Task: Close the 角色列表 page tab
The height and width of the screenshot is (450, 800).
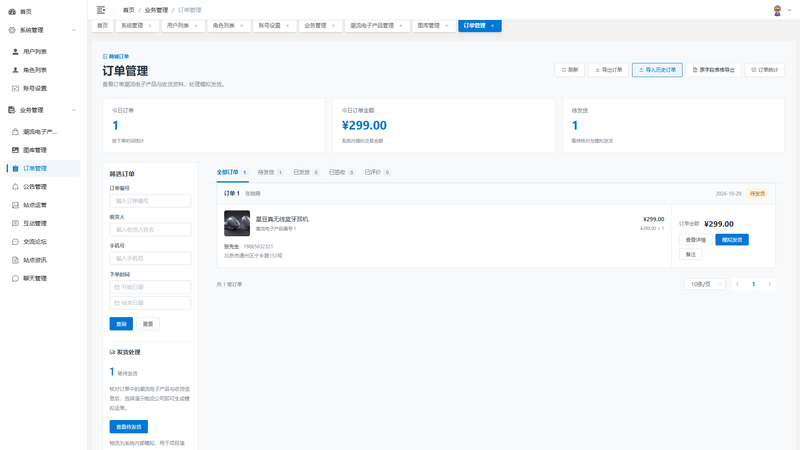Action: (242, 26)
